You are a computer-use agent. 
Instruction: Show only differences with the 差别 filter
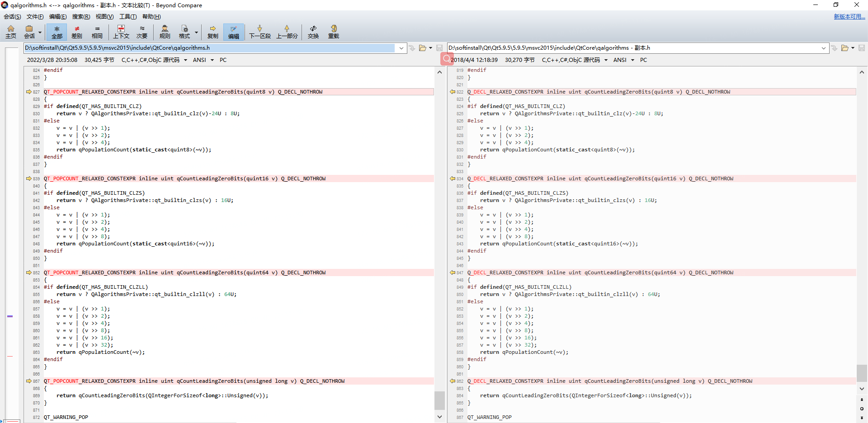click(x=76, y=32)
